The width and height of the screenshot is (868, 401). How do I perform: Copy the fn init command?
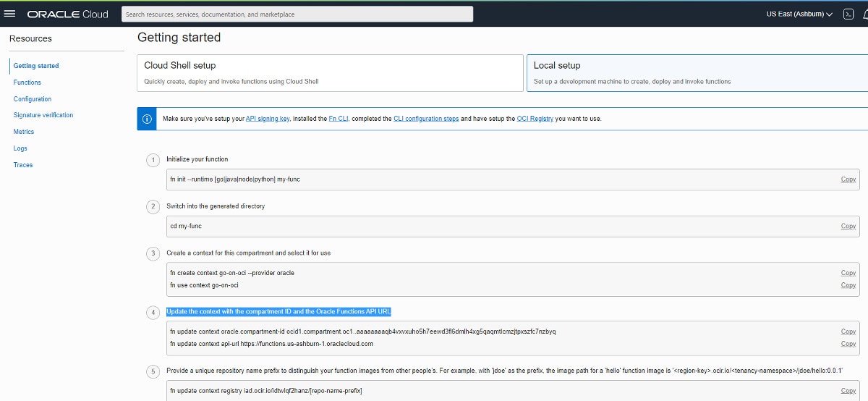coord(848,180)
